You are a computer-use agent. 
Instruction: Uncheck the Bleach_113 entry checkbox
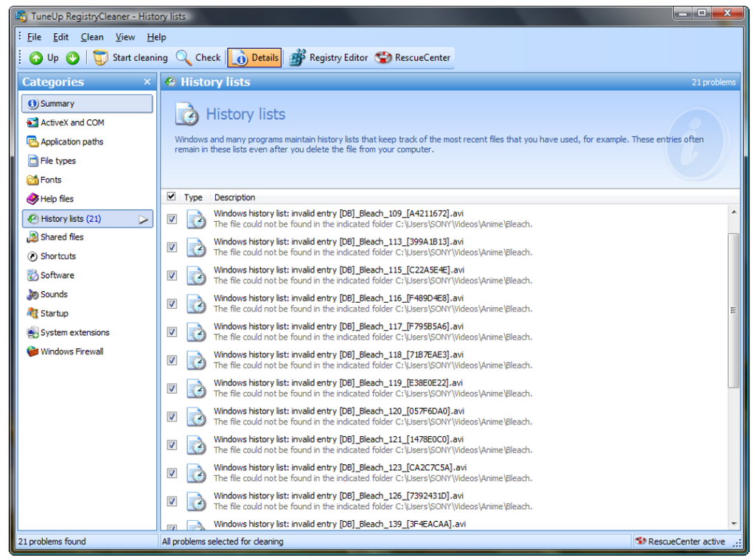[172, 248]
